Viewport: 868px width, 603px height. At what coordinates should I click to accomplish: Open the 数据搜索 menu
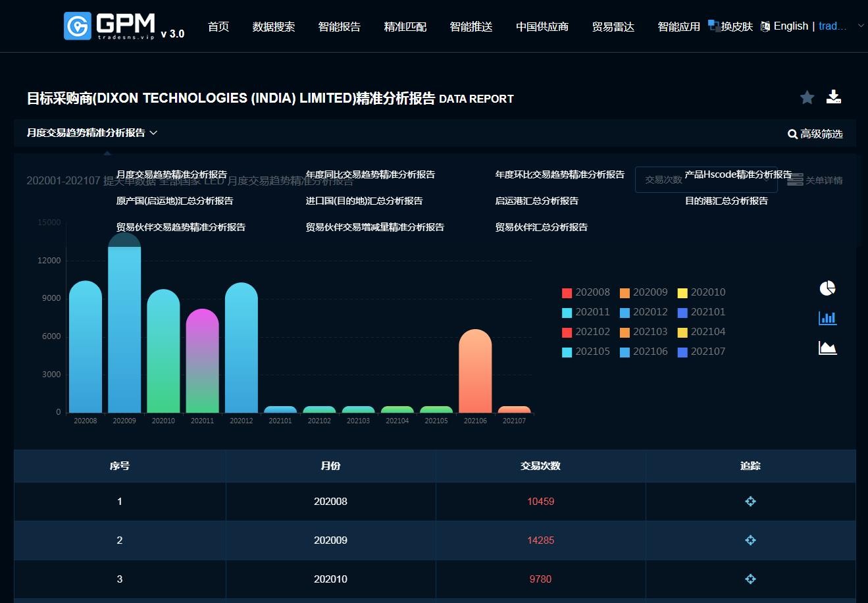point(274,26)
